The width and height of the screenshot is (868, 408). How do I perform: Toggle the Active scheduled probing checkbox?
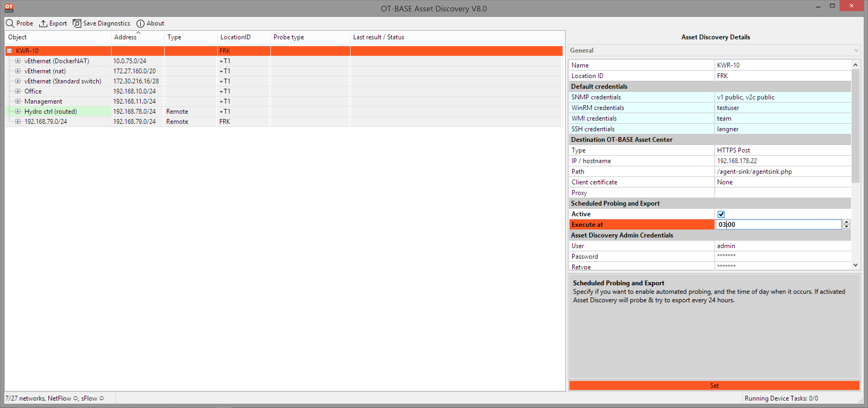pyautogui.click(x=721, y=214)
